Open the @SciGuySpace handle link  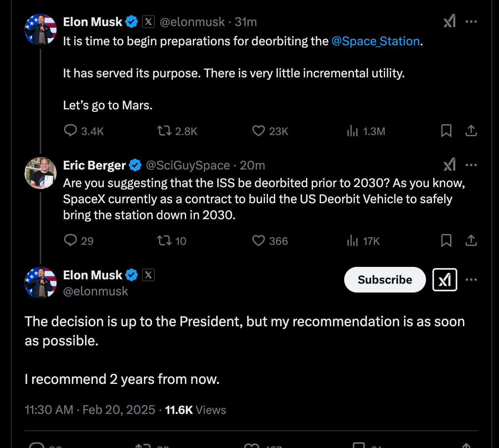tap(188, 165)
